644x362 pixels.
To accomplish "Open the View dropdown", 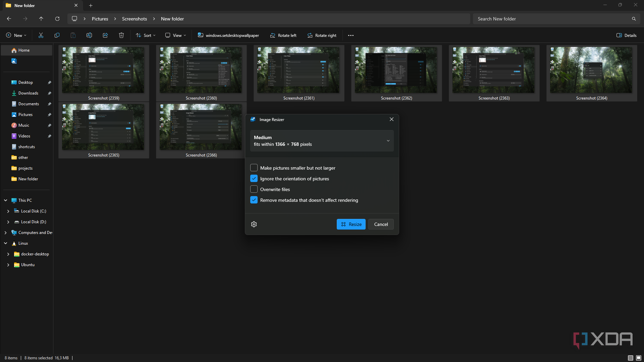I will (x=176, y=35).
